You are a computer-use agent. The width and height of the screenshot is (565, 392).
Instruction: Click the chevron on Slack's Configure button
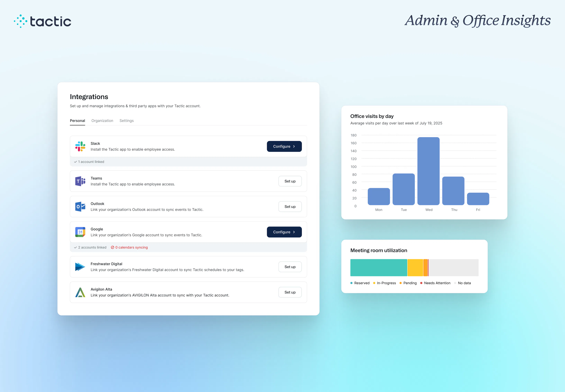[294, 146]
